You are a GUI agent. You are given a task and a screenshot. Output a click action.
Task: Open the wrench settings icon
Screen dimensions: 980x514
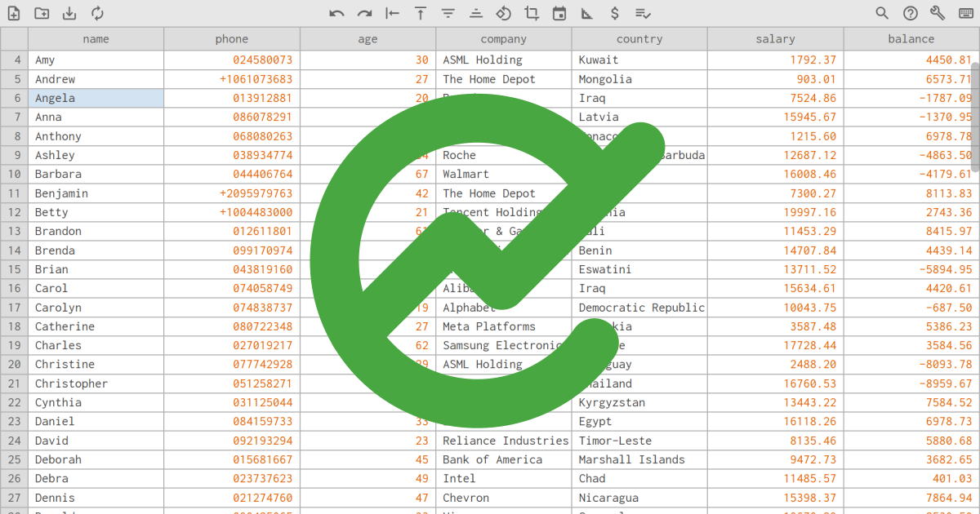coord(938,13)
